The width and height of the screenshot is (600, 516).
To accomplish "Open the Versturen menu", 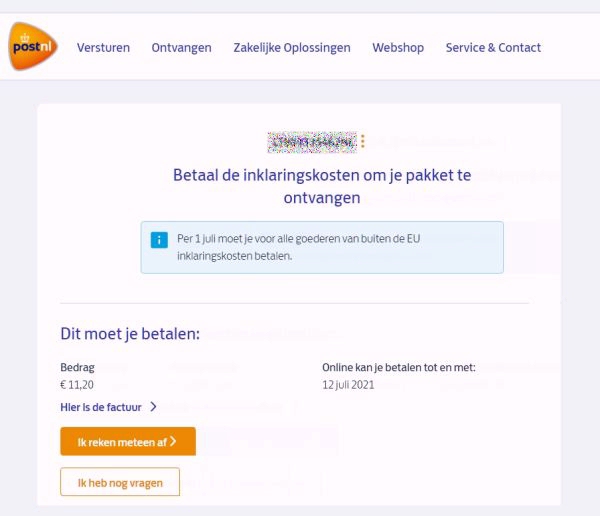I will pos(103,47).
